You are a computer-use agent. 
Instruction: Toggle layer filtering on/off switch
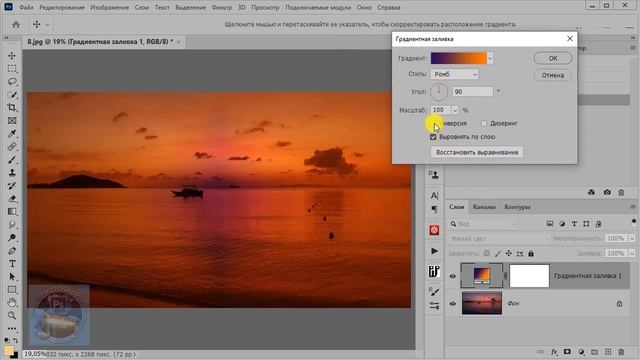tap(633, 222)
